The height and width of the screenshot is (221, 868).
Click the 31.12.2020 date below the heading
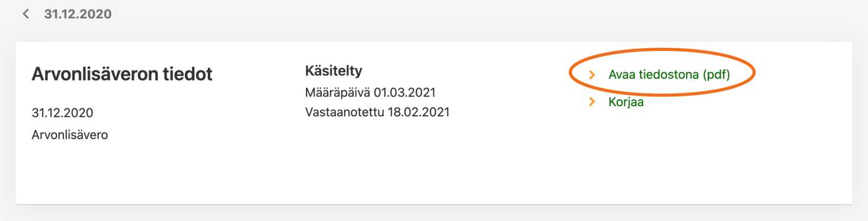coord(62,113)
